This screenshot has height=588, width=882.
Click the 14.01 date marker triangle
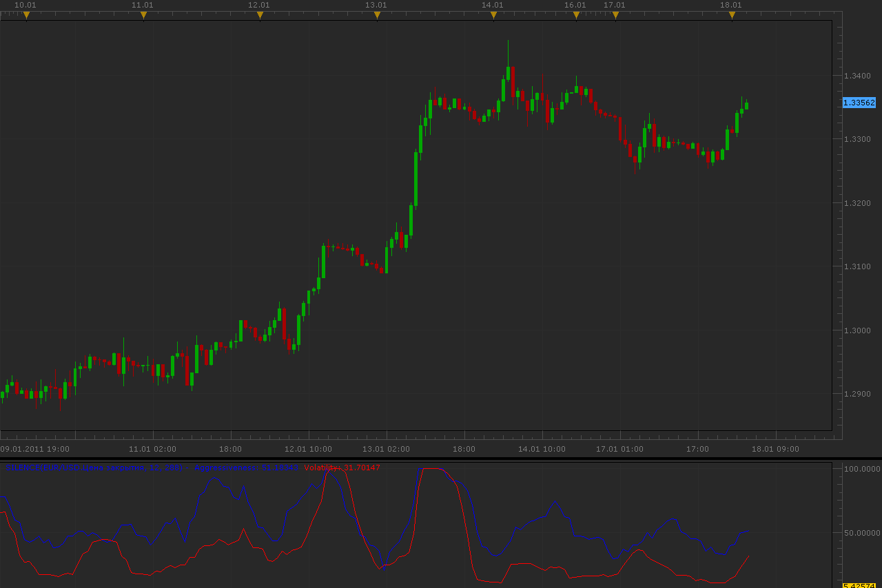coord(493,15)
